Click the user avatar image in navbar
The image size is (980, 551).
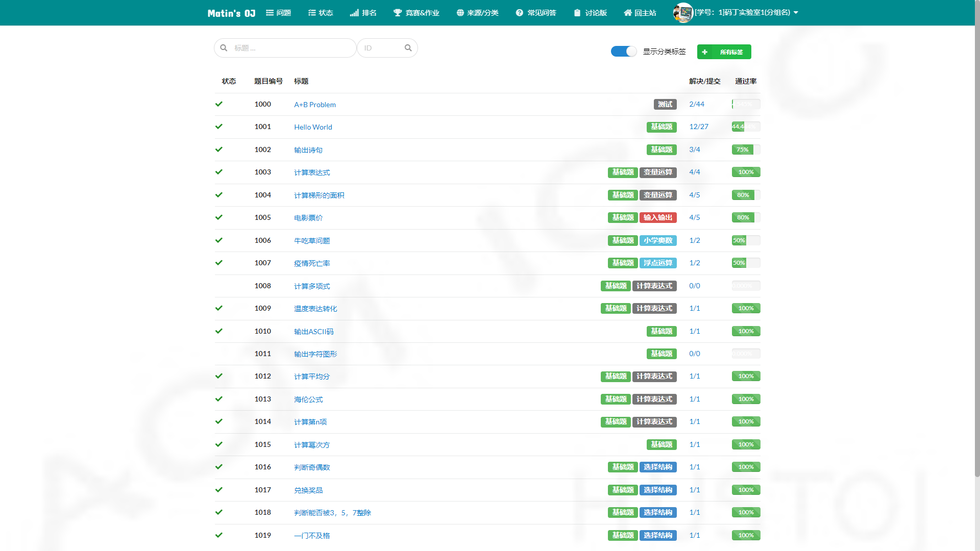(x=683, y=13)
